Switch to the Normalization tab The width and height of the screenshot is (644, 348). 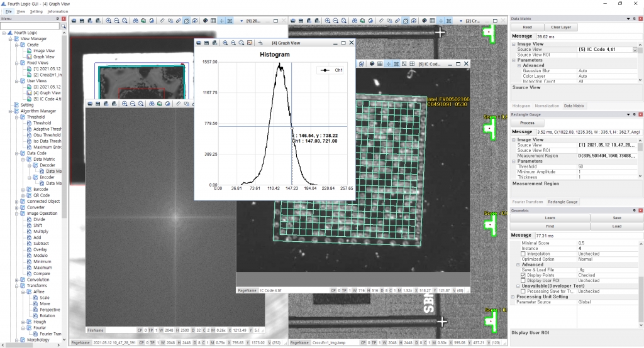pos(547,106)
